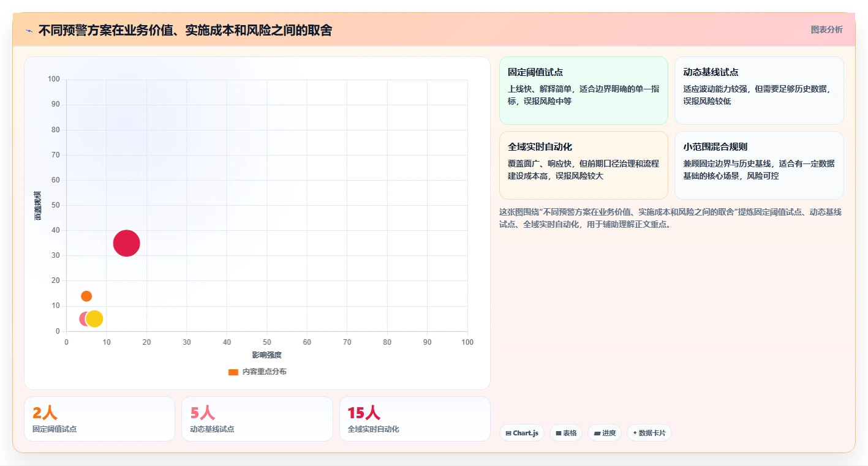The image size is (868, 466).
Task: Click the 15人 全域实时自动化 stat card
Action: pos(415,419)
